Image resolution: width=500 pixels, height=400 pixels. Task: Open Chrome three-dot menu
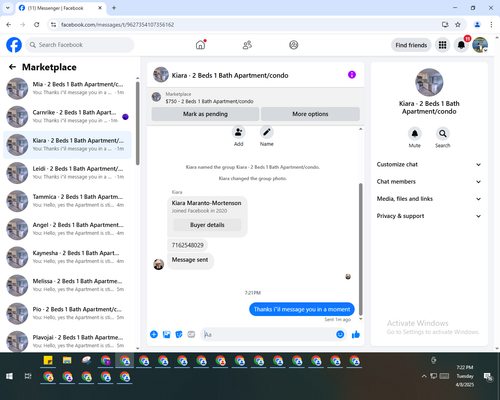[491, 25]
